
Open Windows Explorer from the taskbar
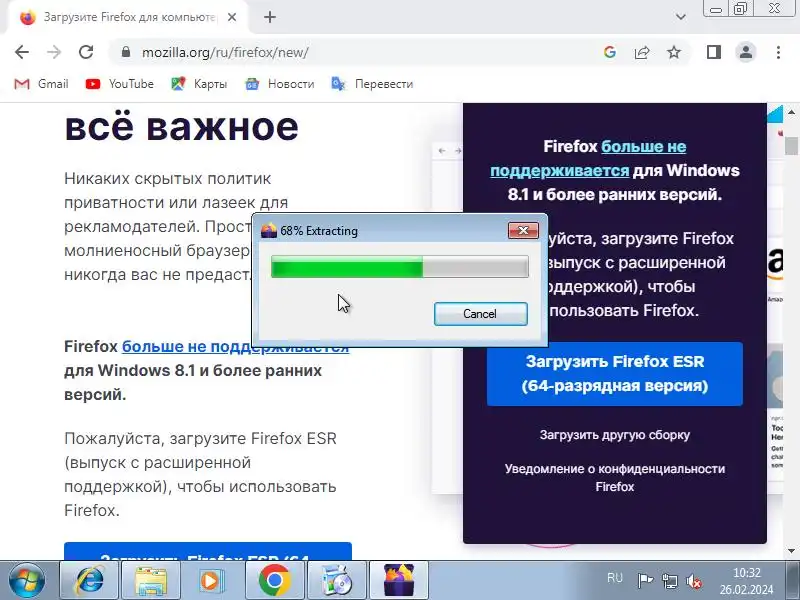point(151,581)
